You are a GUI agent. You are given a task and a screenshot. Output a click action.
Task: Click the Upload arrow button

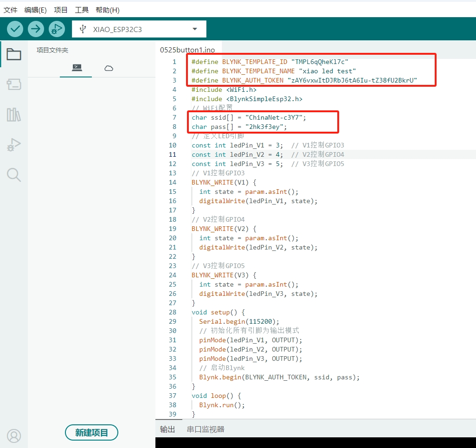click(x=36, y=29)
